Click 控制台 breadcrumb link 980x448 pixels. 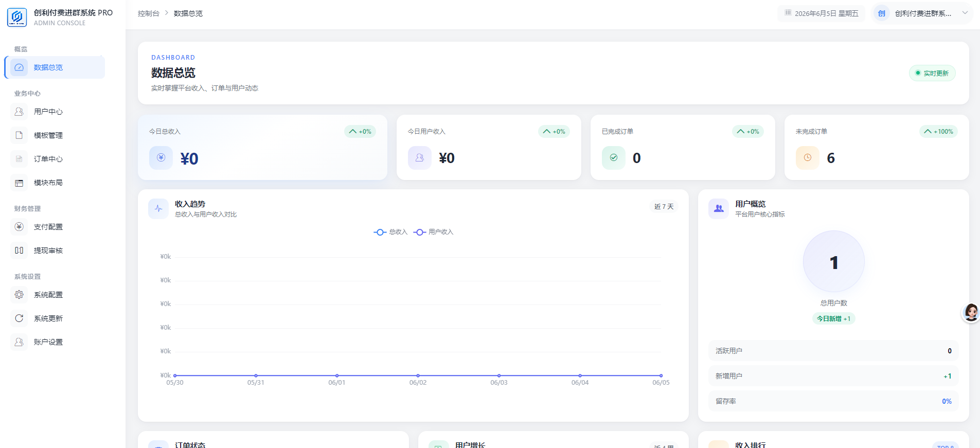(149, 13)
